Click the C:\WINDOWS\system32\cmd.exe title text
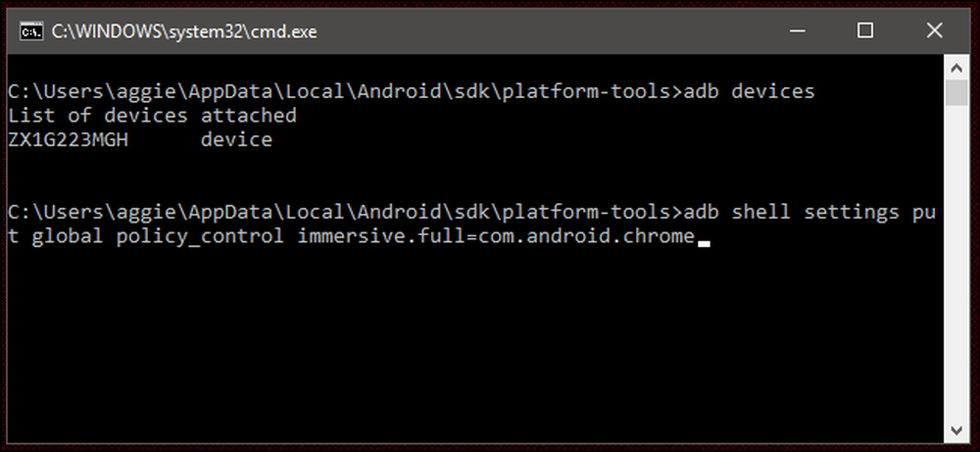The height and width of the screenshot is (452, 980). pyautogui.click(x=184, y=31)
